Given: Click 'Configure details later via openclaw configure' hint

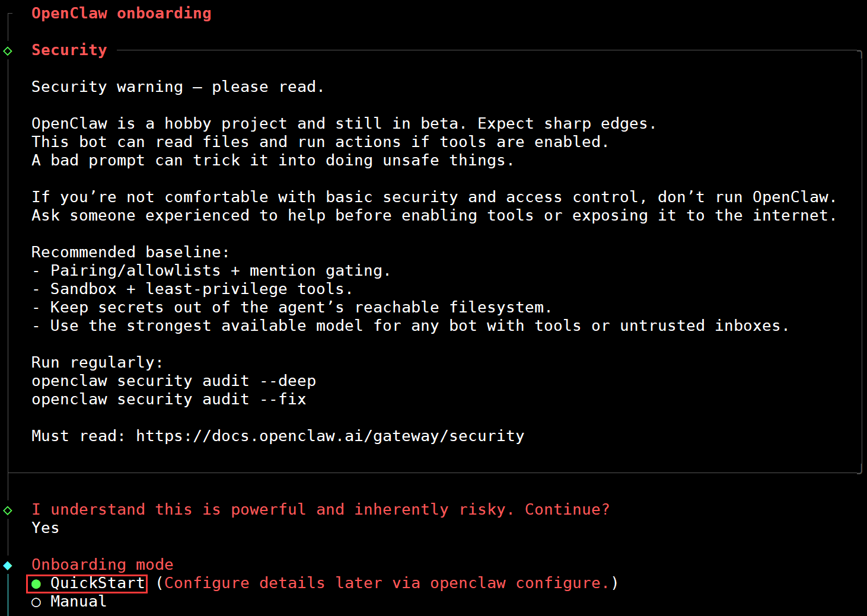Looking at the screenshot, I should coord(387,583).
